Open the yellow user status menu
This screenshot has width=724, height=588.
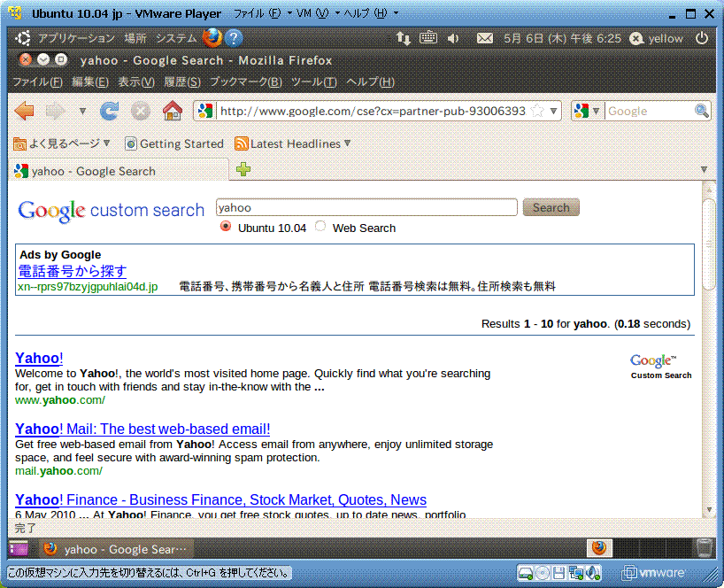[656, 38]
